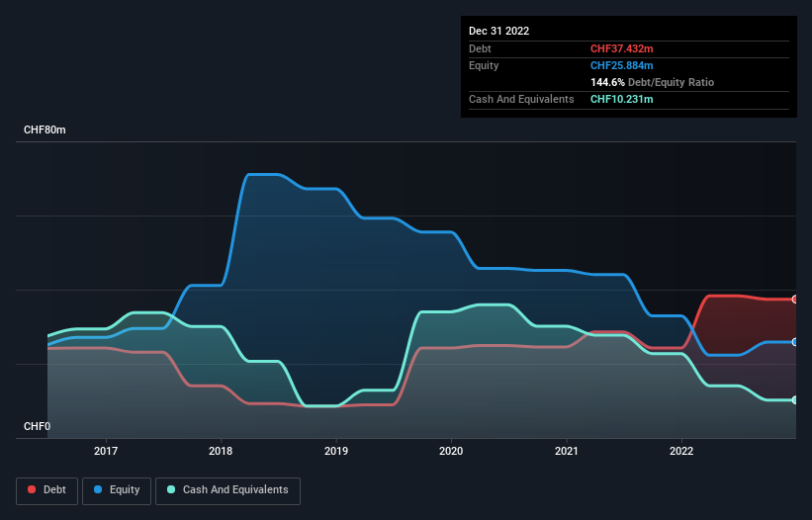Click the CHF0 y-axis label

(x=38, y=426)
